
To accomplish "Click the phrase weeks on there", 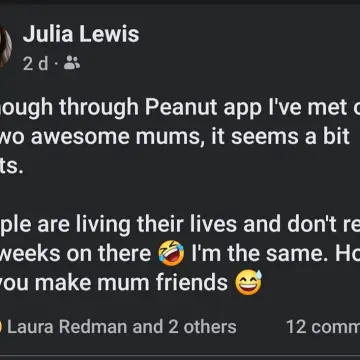I will tap(76, 253).
